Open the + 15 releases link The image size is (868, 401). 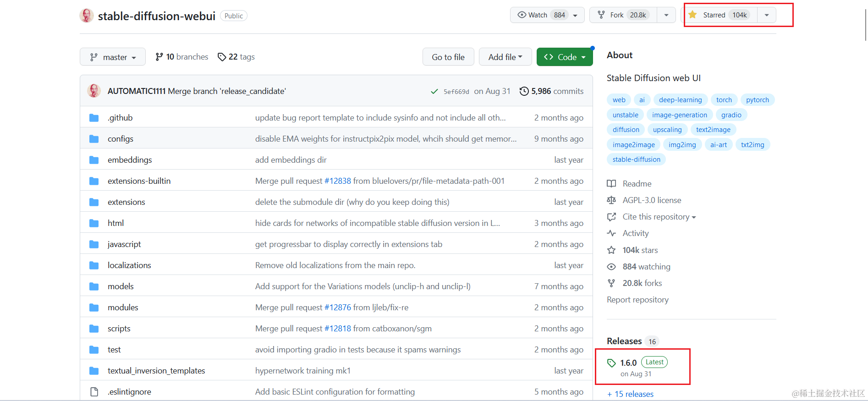pyautogui.click(x=631, y=394)
